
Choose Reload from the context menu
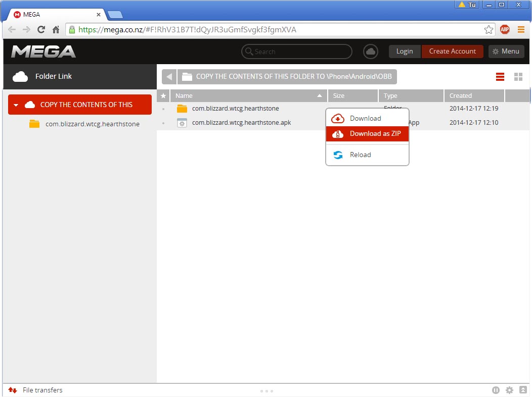tap(367, 155)
